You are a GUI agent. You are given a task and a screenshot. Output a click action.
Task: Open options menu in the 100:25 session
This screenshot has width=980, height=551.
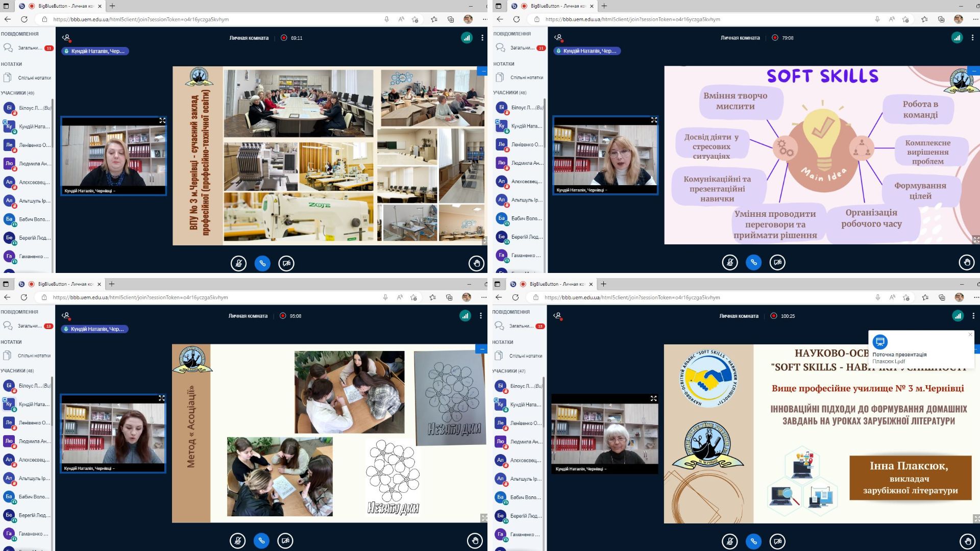(x=972, y=316)
